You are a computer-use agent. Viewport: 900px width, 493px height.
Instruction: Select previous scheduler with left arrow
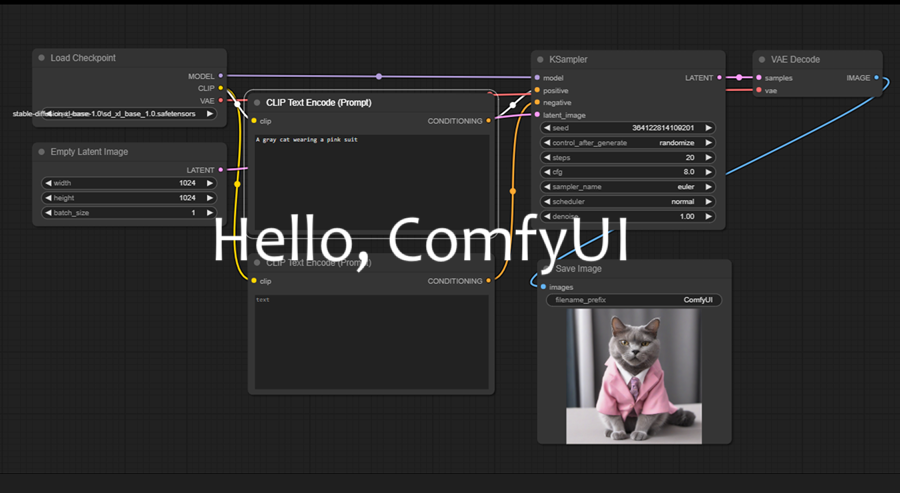547,202
